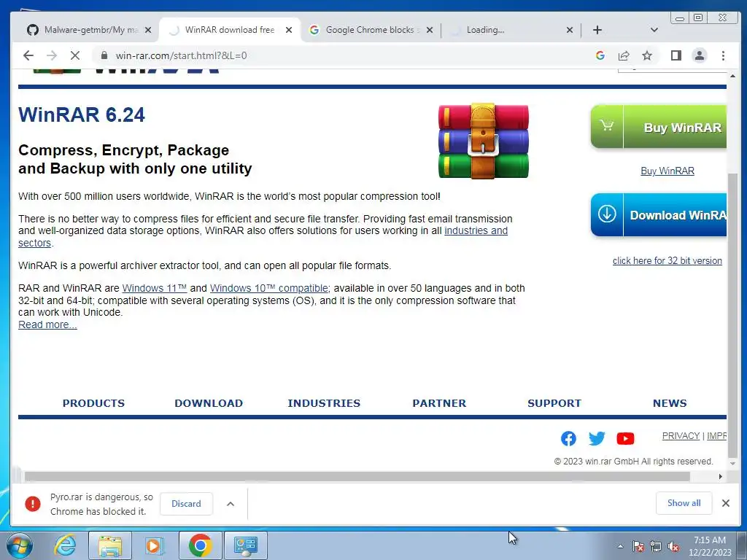This screenshot has height=560, width=747.
Task: Click the Chrome taskbar icon
Action: pyautogui.click(x=200, y=545)
